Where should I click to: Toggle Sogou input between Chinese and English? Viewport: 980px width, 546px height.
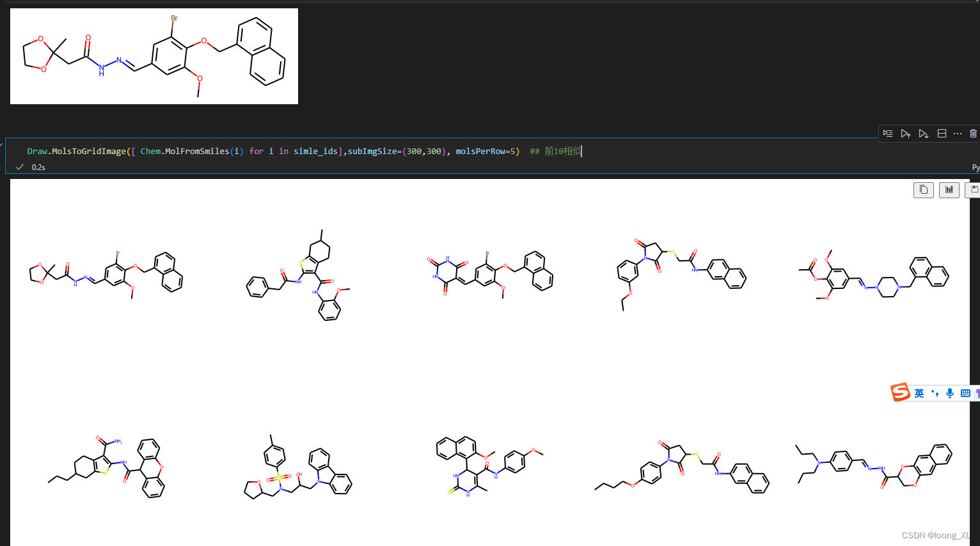point(919,393)
